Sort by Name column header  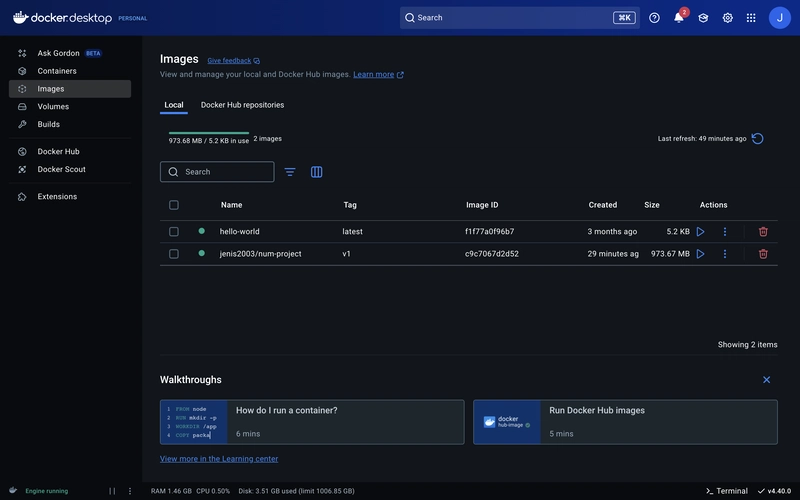coord(232,205)
